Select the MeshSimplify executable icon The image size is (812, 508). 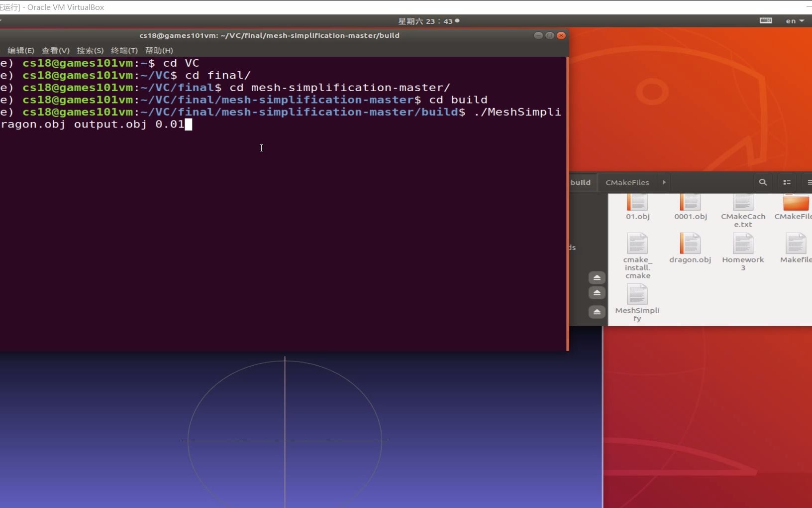coord(637,294)
